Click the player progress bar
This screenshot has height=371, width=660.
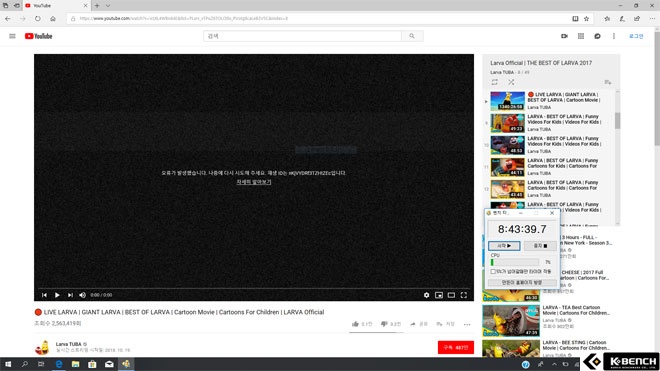254,288
